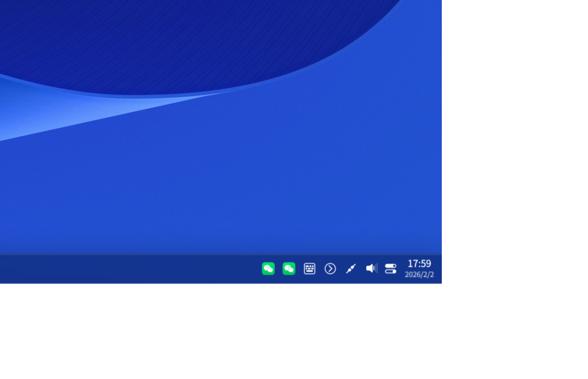Open the on-screen keyboard tray icon
Image resolution: width=588 pixels, height=379 pixels.
click(x=309, y=268)
